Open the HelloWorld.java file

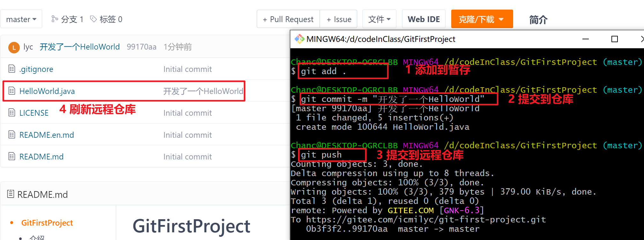pyautogui.click(x=47, y=91)
